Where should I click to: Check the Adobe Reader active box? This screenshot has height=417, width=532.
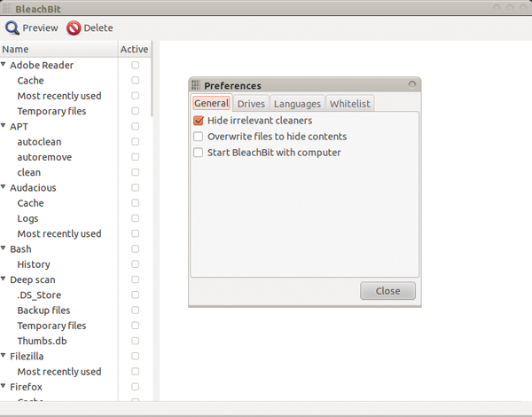click(135, 65)
